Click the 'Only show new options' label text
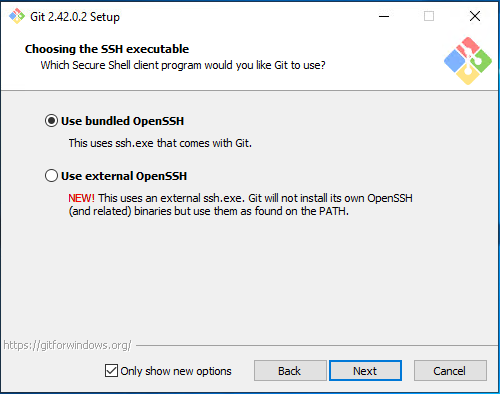Image resolution: width=500 pixels, height=394 pixels. coord(176,371)
